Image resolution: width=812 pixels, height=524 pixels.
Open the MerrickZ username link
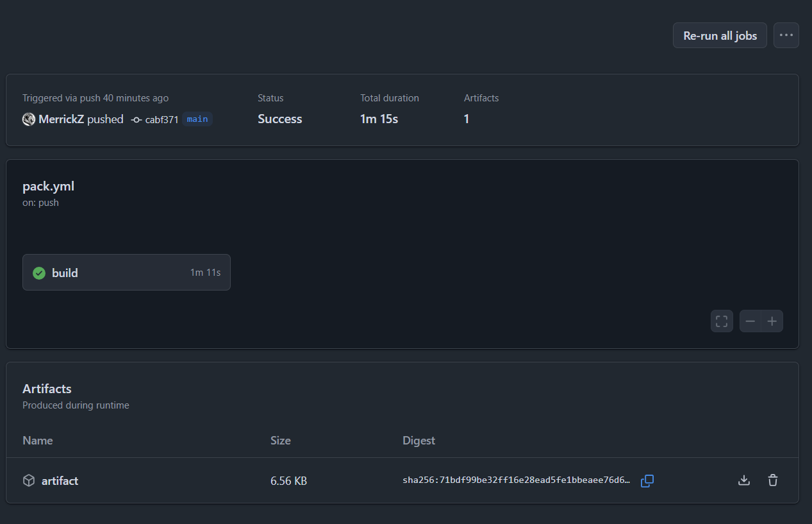click(62, 119)
